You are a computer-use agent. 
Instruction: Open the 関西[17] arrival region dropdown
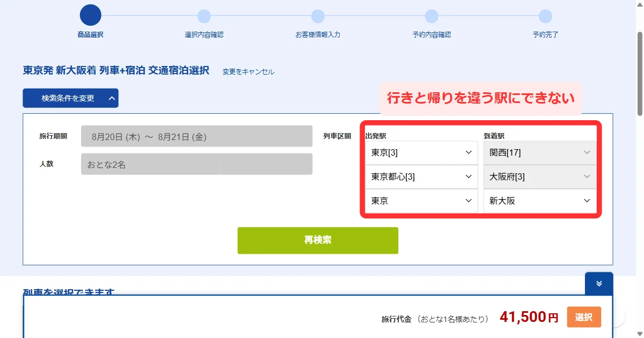coord(540,152)
